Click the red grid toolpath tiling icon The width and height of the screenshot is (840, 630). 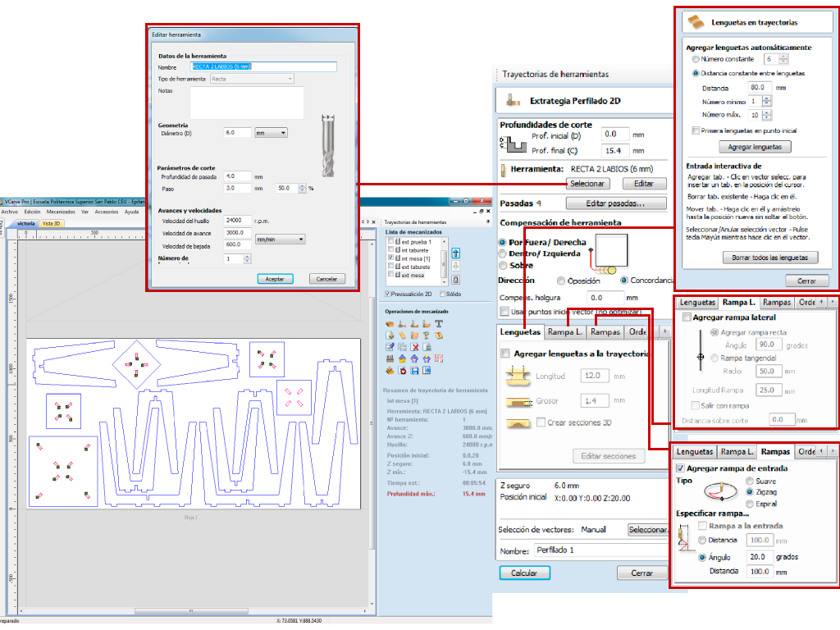(x=439, y=358)
